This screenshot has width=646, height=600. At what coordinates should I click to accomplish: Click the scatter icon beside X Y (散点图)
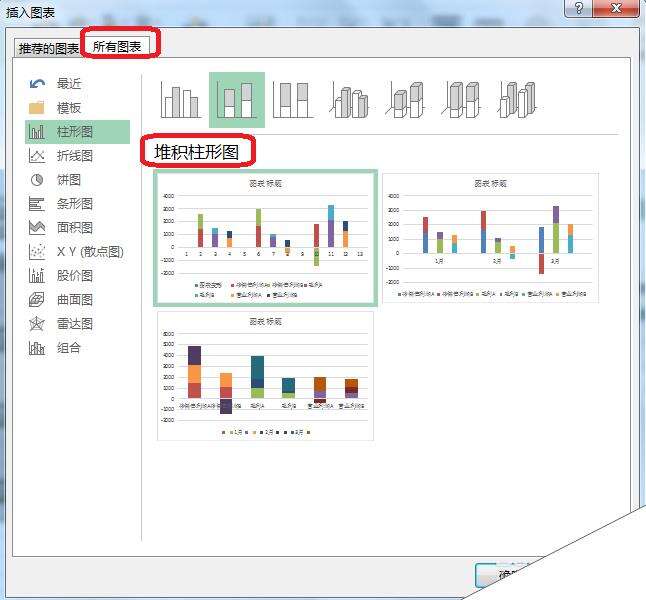(37, 251)
